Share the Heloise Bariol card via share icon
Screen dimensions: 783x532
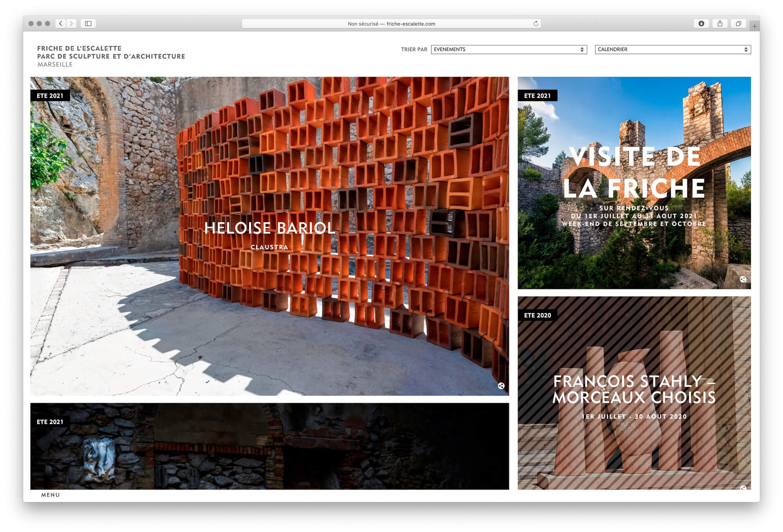(x=501, y=386)
